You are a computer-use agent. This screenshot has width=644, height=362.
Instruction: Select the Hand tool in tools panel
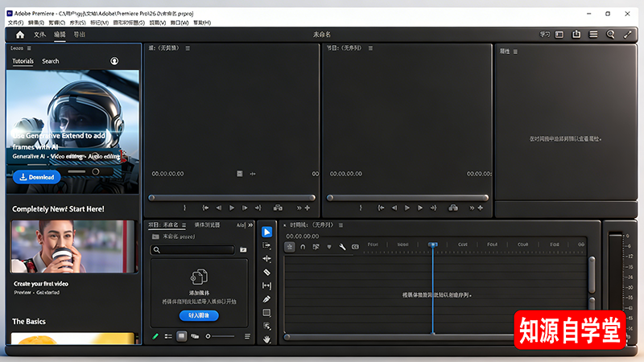pos(267,339)
